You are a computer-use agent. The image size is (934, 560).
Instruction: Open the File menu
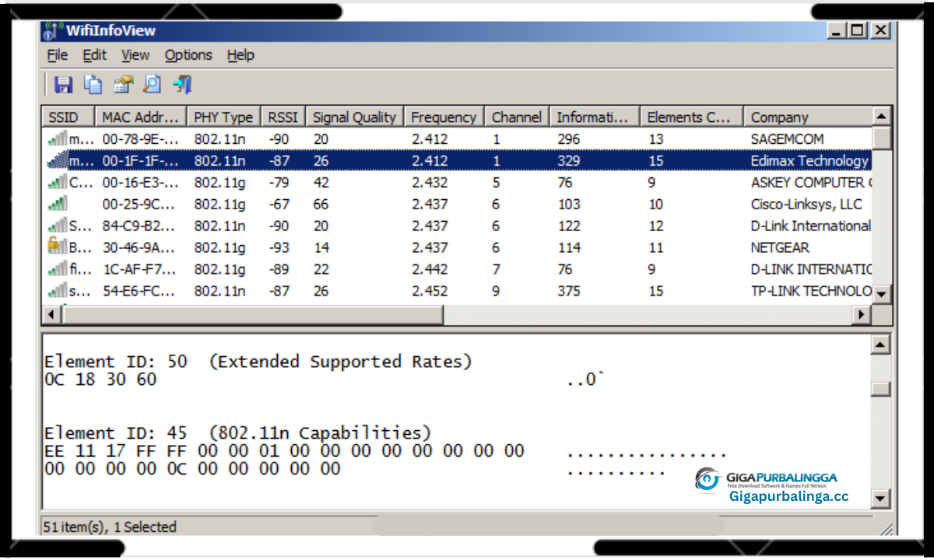[x=58, y=55]
